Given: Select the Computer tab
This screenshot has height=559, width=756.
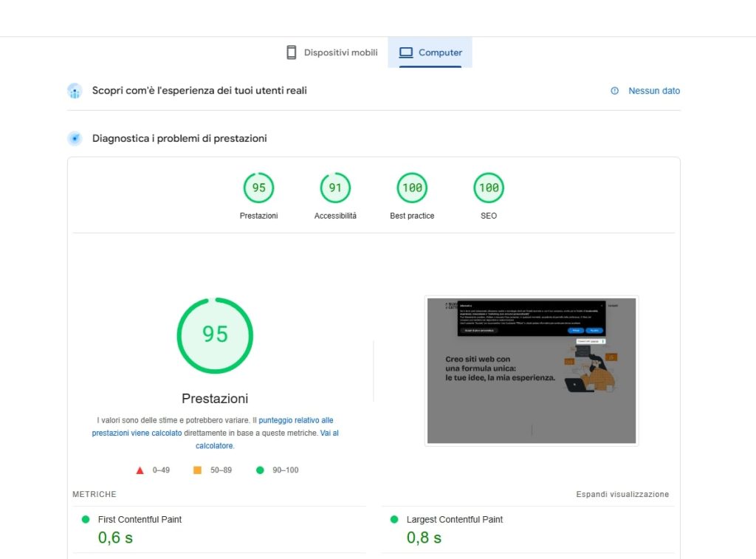Looking at the screenshot, I should pos(430,52).
